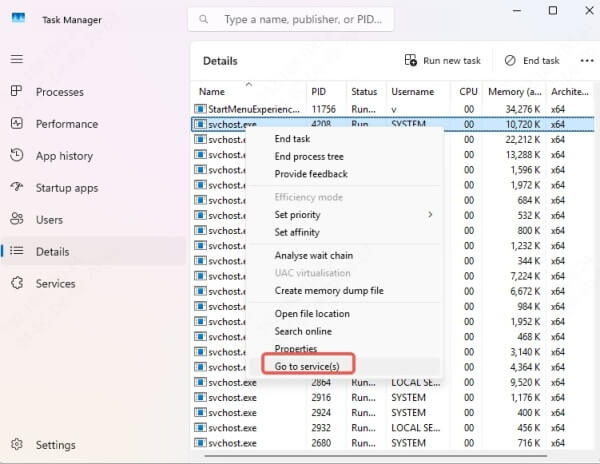The width and height of the screenshot is (600, 464).
Task: Toggle Name column sort arrow
Action: pos(249,84)
